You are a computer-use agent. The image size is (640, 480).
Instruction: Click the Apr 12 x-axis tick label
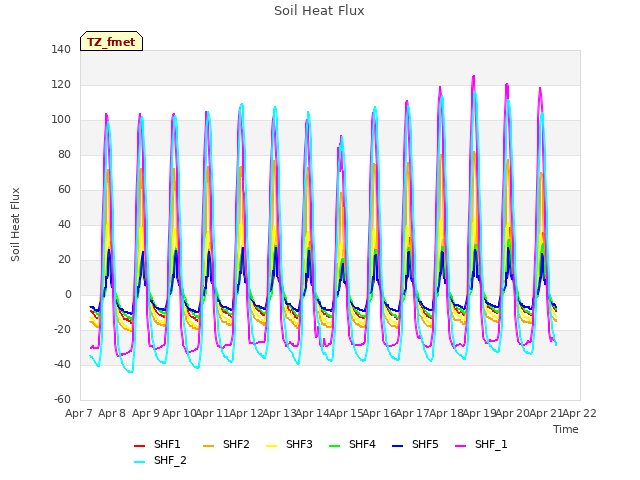[x=246, y=413]
